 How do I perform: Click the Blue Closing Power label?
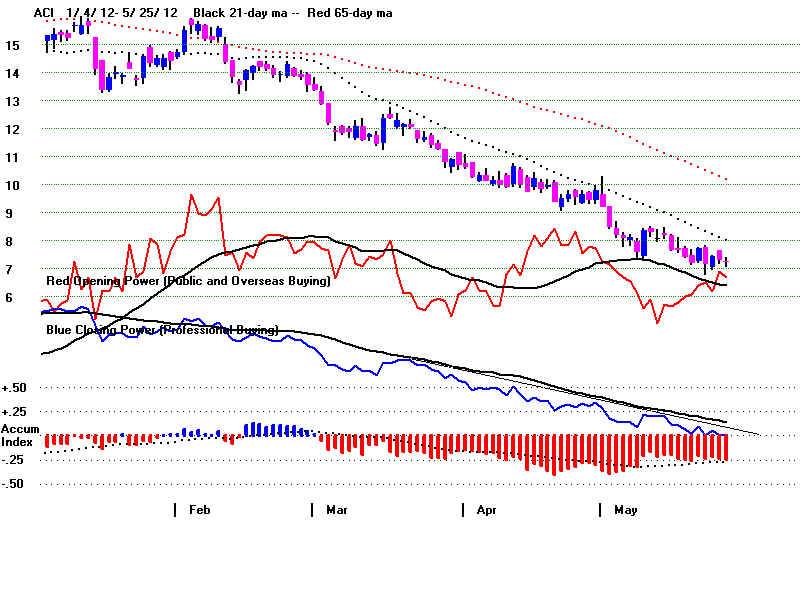pos(161,329)
